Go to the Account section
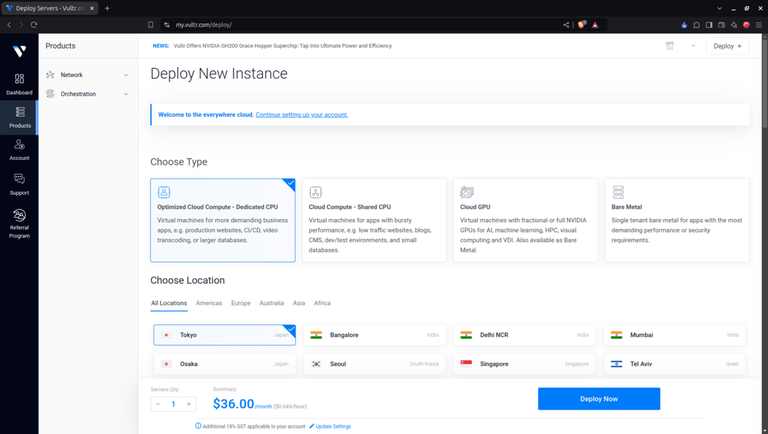 tap(19, 150)
